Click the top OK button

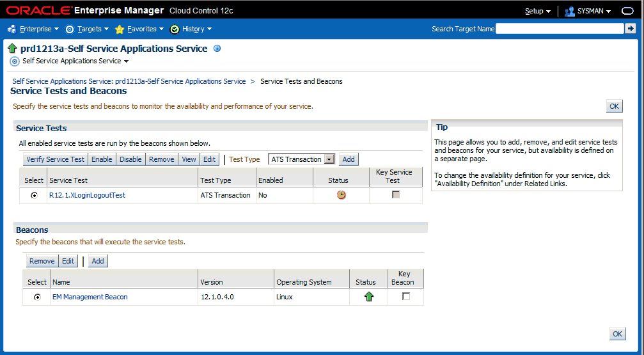coord(614,106)
